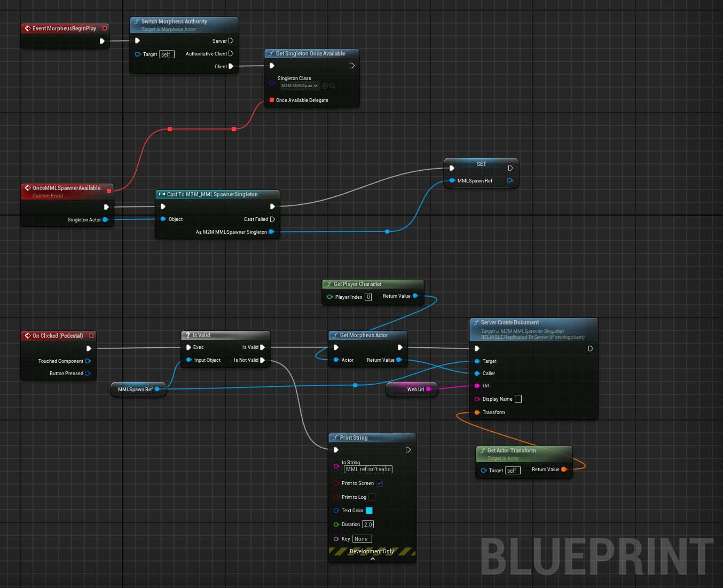Open the Text Color swatch

click(x=369, y=511)
